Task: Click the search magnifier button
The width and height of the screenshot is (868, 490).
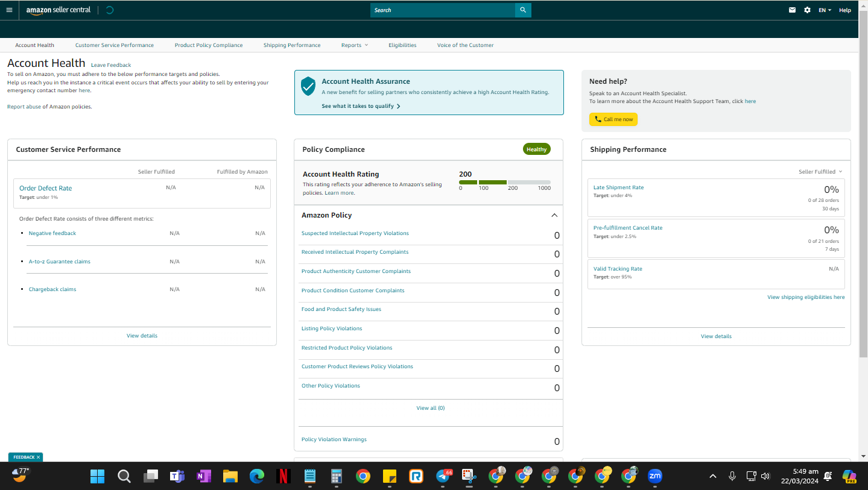Action: [523, 10]
